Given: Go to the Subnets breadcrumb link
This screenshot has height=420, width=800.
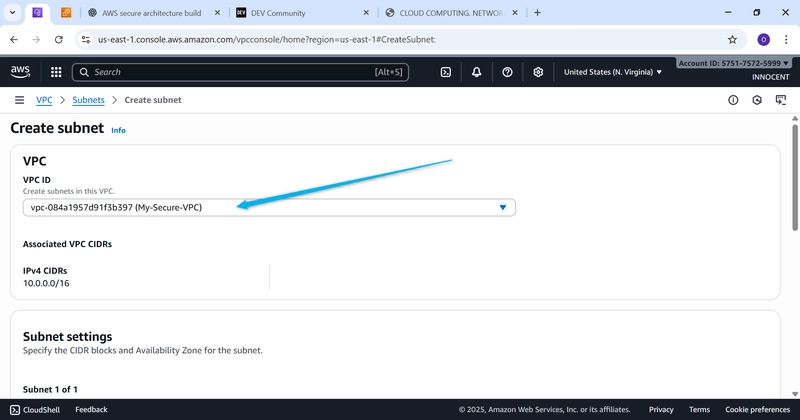Looking at the screenshot, I should click(x=88, y=100).
